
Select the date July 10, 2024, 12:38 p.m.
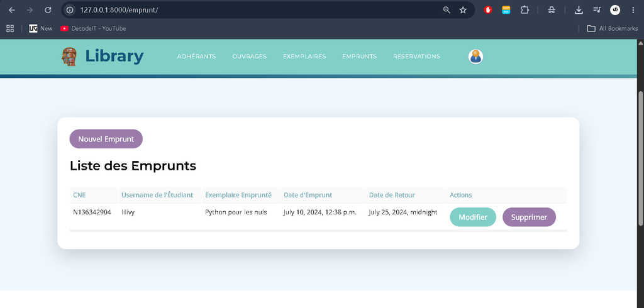tap(320, 212)
